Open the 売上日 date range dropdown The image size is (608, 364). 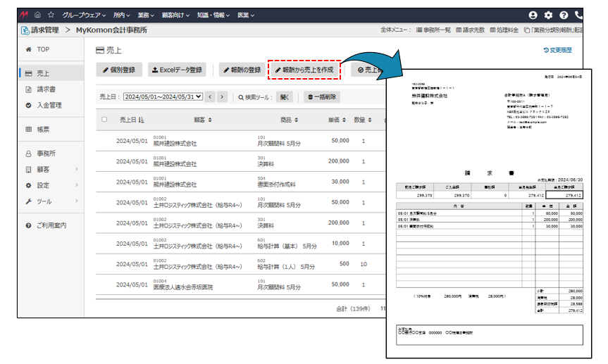[163, 97]
